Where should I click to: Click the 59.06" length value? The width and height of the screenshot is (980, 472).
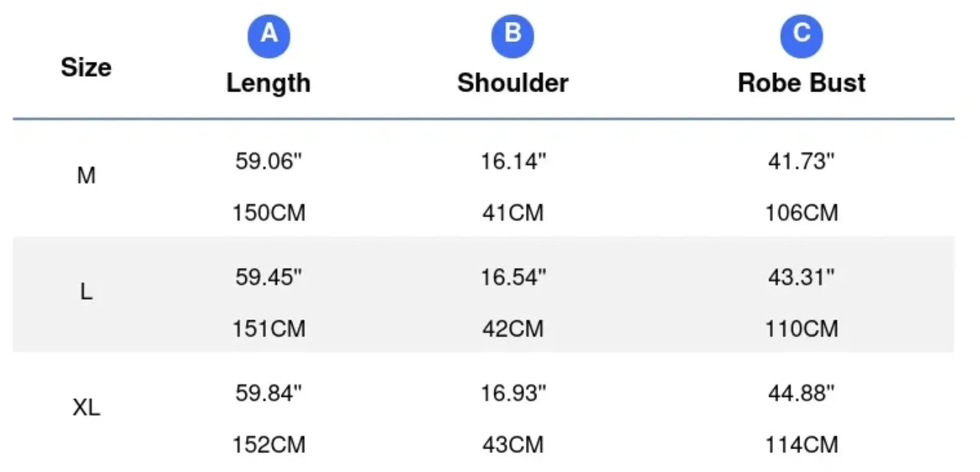coord(269,161)
